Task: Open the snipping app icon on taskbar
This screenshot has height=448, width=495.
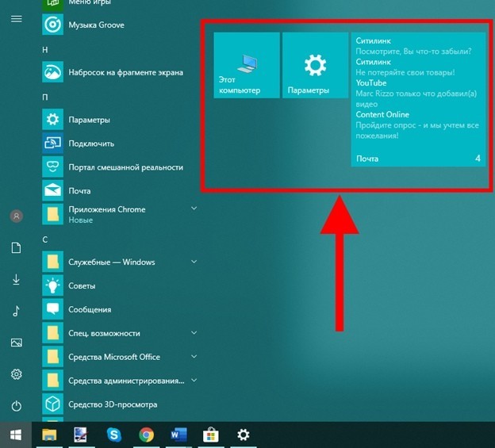Action: tap(82, 435)
